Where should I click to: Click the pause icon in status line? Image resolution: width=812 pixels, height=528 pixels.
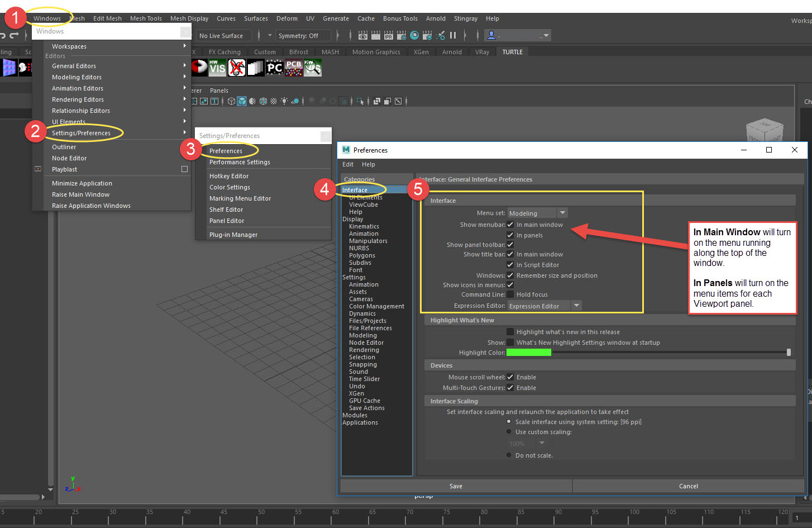(453, 35)
